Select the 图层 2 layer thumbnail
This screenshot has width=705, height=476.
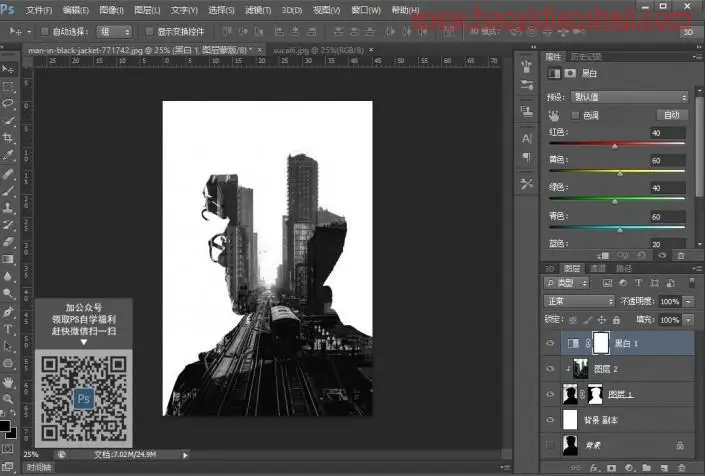tap(580, 369)
